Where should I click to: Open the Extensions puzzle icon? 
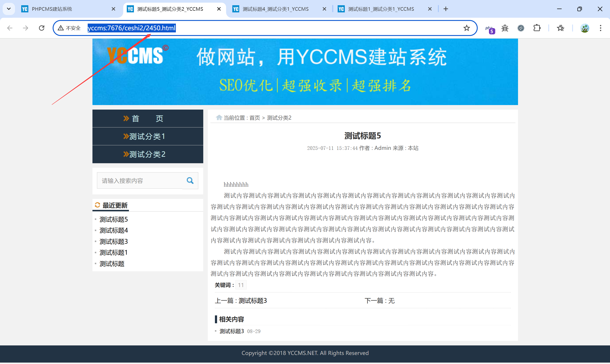[537, 28]
